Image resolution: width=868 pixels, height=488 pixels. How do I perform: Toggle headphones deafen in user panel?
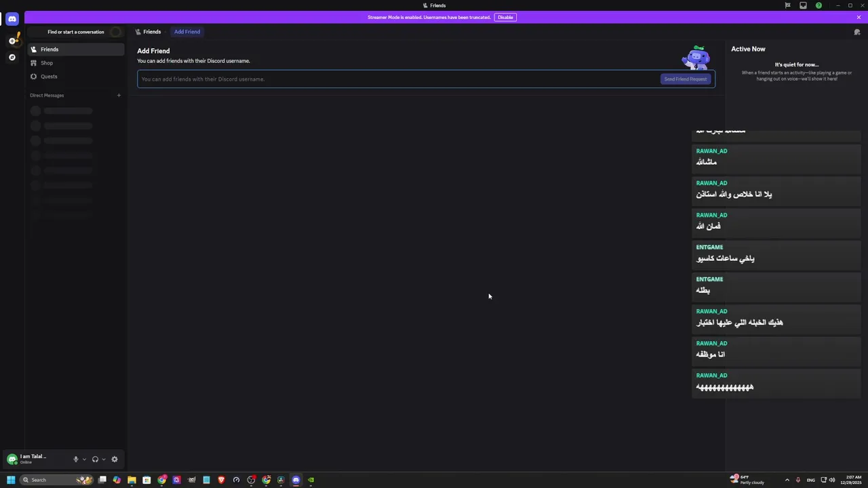coord(95,460)
